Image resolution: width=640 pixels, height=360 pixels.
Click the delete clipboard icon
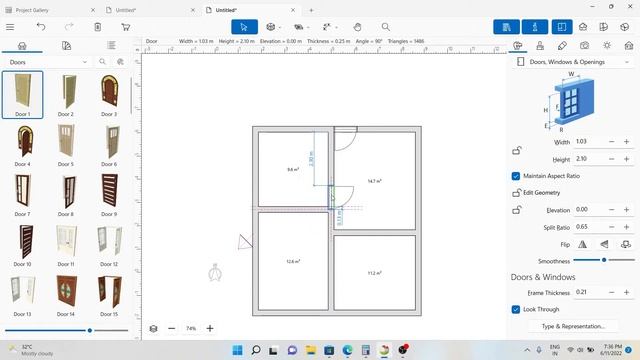pyautogui.click(x=98, y=27)
